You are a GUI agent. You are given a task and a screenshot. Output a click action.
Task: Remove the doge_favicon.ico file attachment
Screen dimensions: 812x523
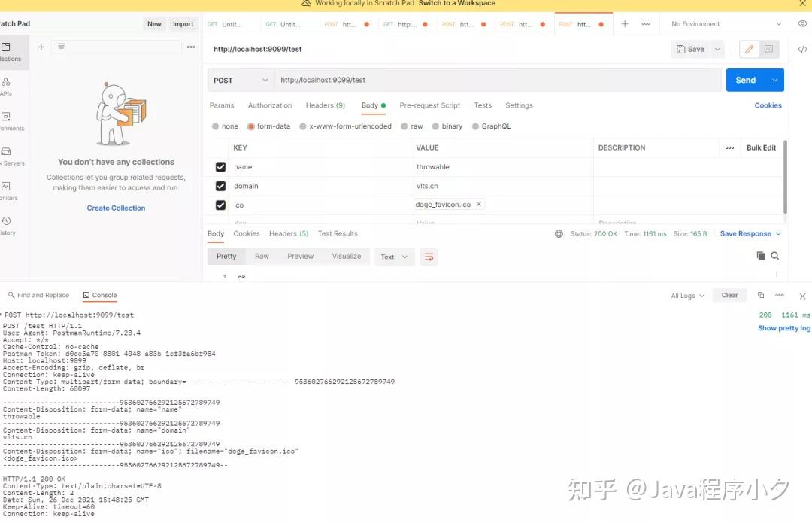479,204
